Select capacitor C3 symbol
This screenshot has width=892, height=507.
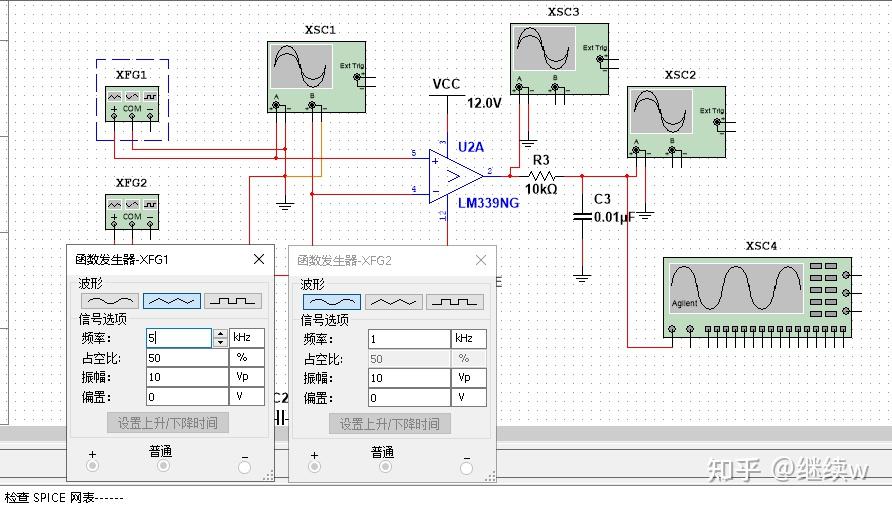tap(582, 216)
